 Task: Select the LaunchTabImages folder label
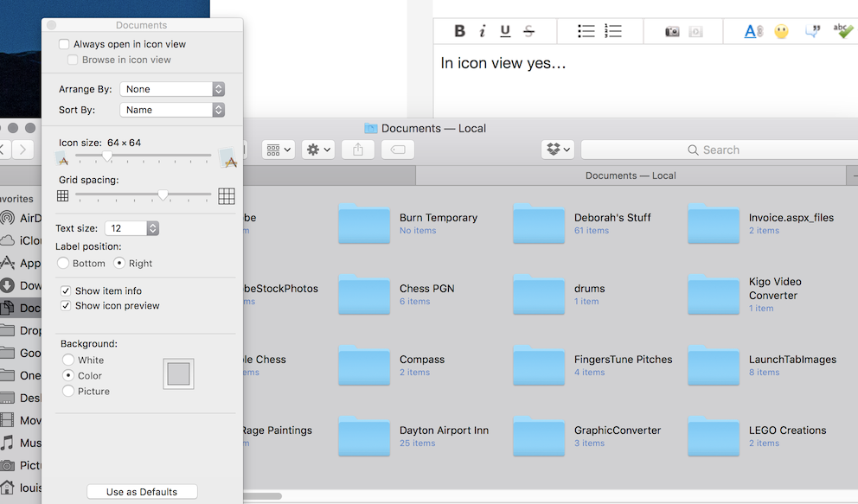pyautogui.click(x=792, y=359)
